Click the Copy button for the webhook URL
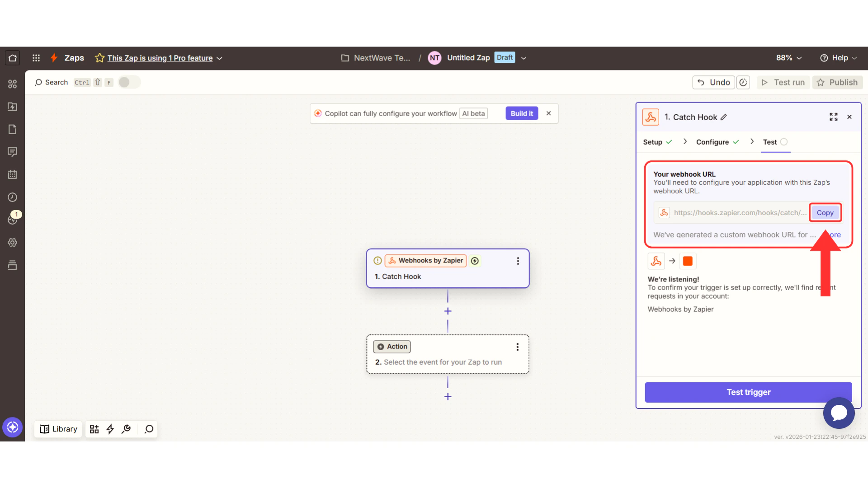 click(825, 212)
